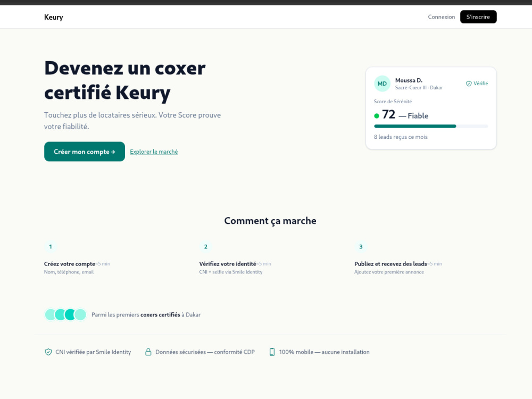Click the Score de Sérénité progress bar
Screen dimensions: 532x399
[431, 126]
